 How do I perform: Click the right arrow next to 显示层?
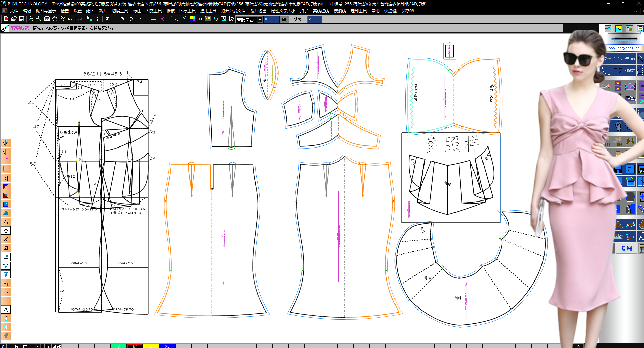[49, 346]
